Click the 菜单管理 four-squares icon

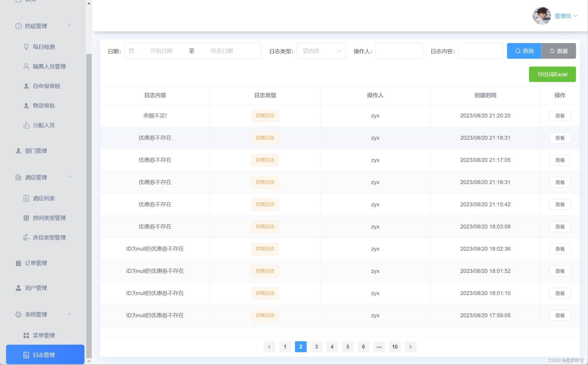click(x=26, y=335)
